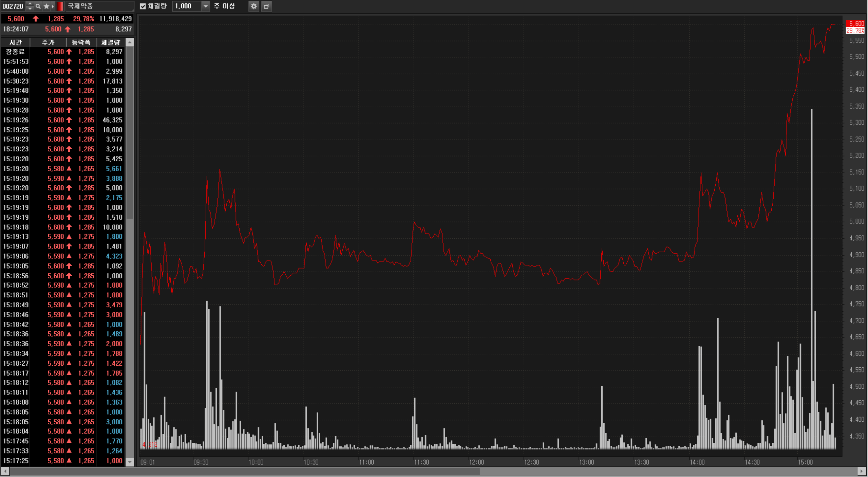Click the horizontal scrollbar left arrow
The height and width of the screenshot is (477, 868).
pyautogui.click(x=5, y=471)
